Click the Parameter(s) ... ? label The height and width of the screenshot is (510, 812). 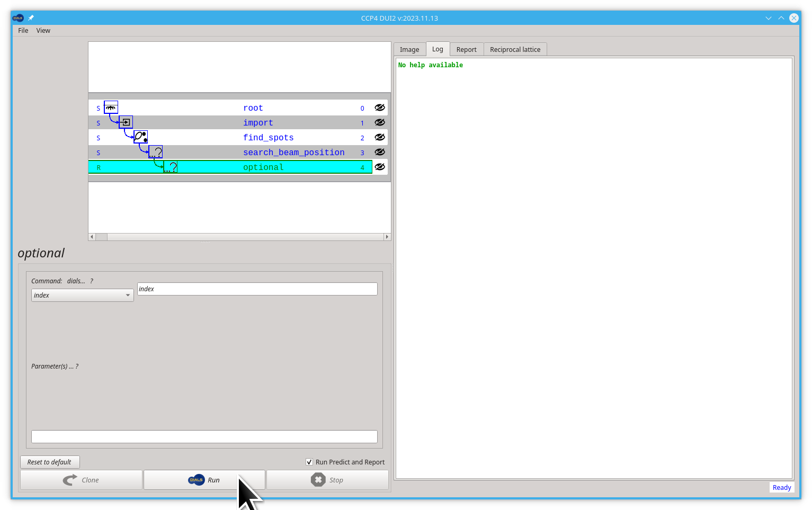[55, 366]
